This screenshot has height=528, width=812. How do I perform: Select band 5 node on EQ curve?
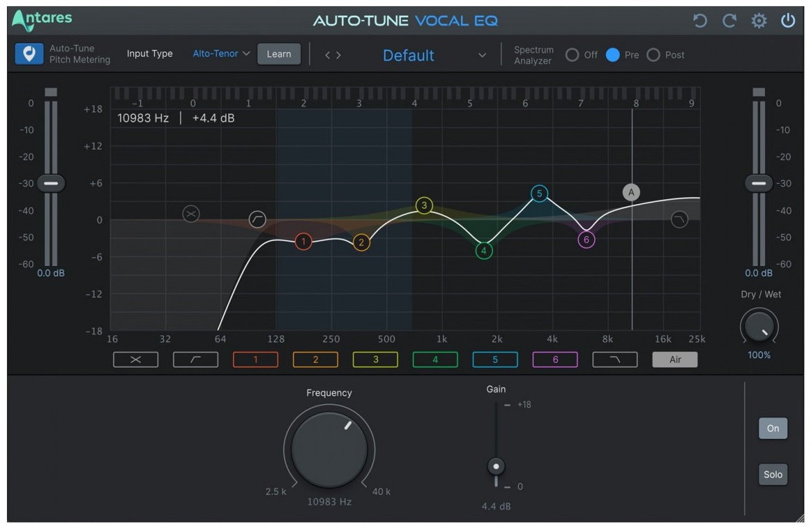tap(539, 194)
